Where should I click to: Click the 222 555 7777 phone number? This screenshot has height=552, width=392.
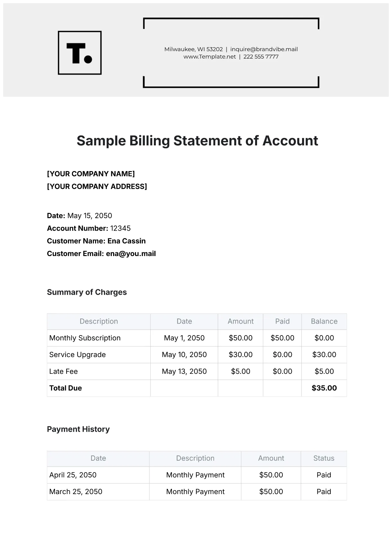click(261, 57)
